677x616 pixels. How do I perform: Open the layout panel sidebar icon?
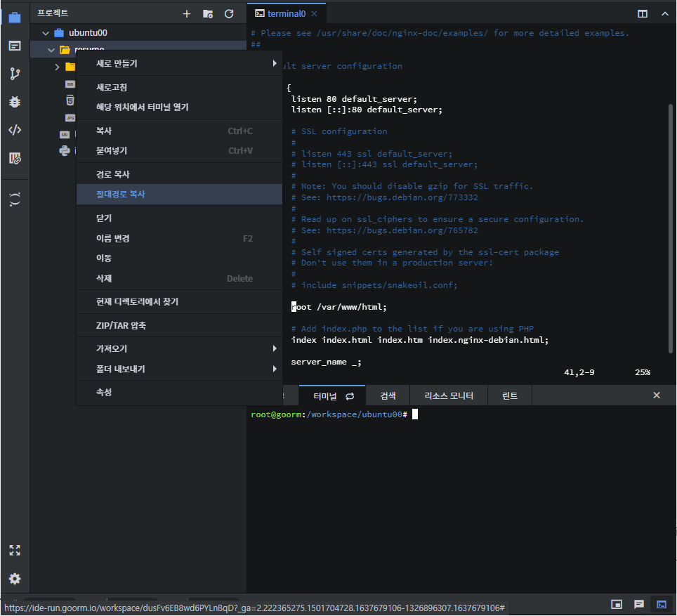pyautogui.click(x=15, y=46)
